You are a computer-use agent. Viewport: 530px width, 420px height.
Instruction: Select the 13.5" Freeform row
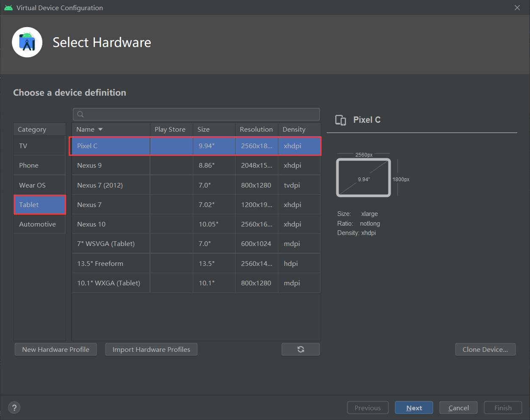195,263
